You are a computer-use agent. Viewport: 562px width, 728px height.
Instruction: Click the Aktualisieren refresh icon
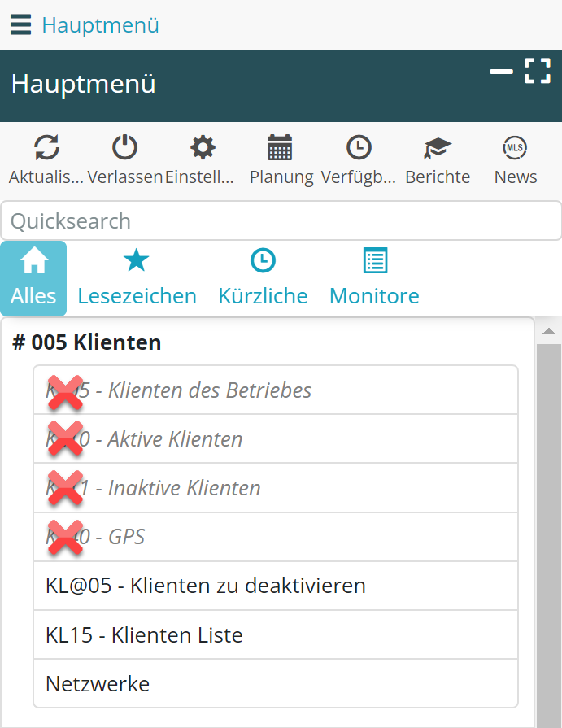(x=46, y=148)
